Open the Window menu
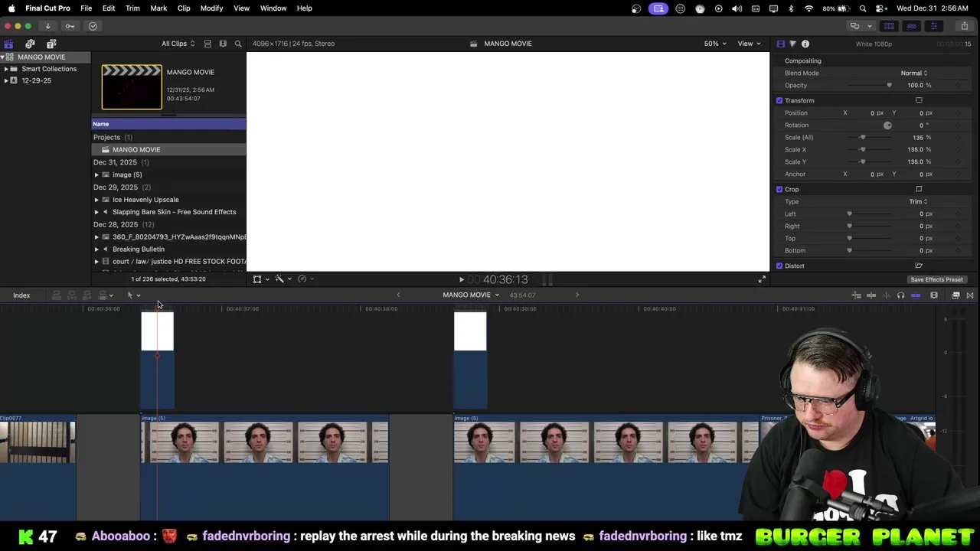The image size is (980, 551). tap(273, 8)
